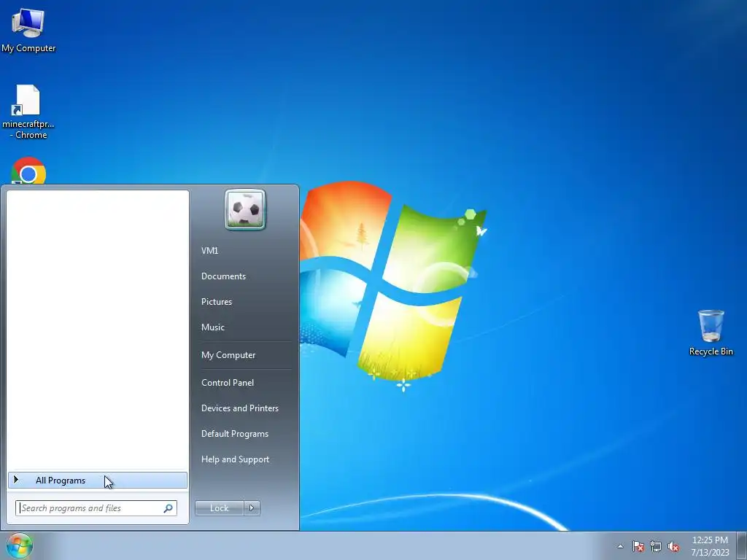Click the Show desktop strip at the taskbar end

[x=742, y=545]
